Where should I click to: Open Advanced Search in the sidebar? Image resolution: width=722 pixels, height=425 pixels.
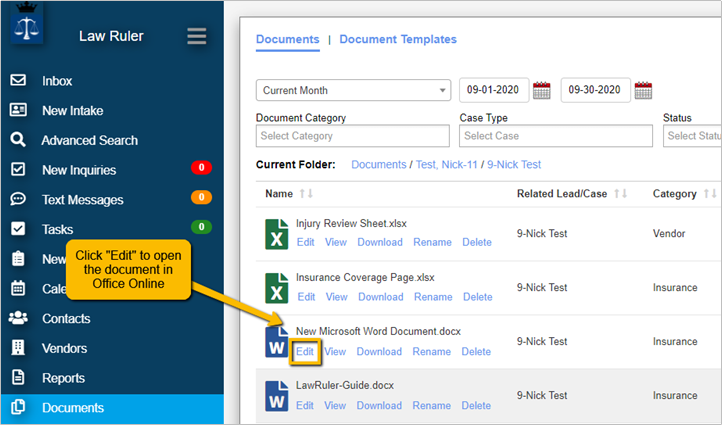(90, 140)
